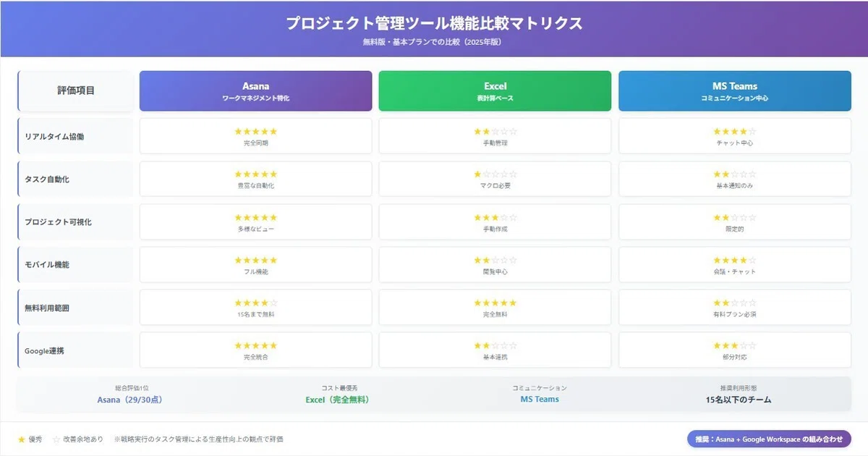Click the gold star icon beside 優秀

pos(22,439)
